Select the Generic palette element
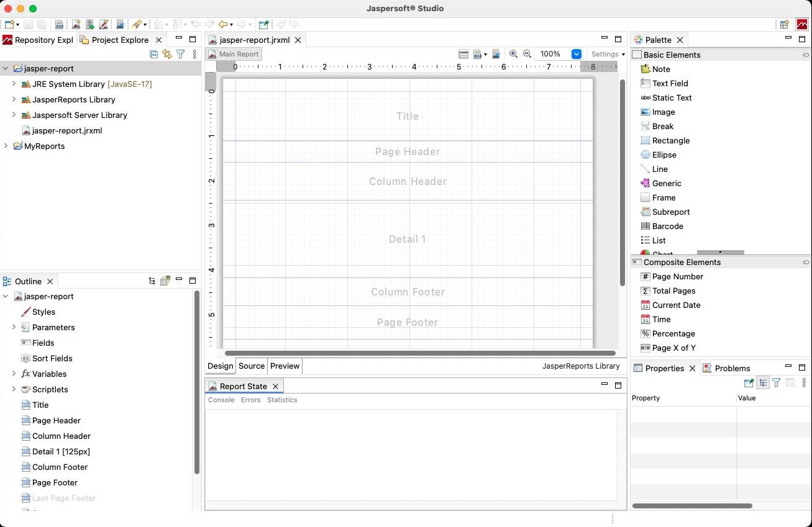This screenshot has width=812, height=527. 660,183
